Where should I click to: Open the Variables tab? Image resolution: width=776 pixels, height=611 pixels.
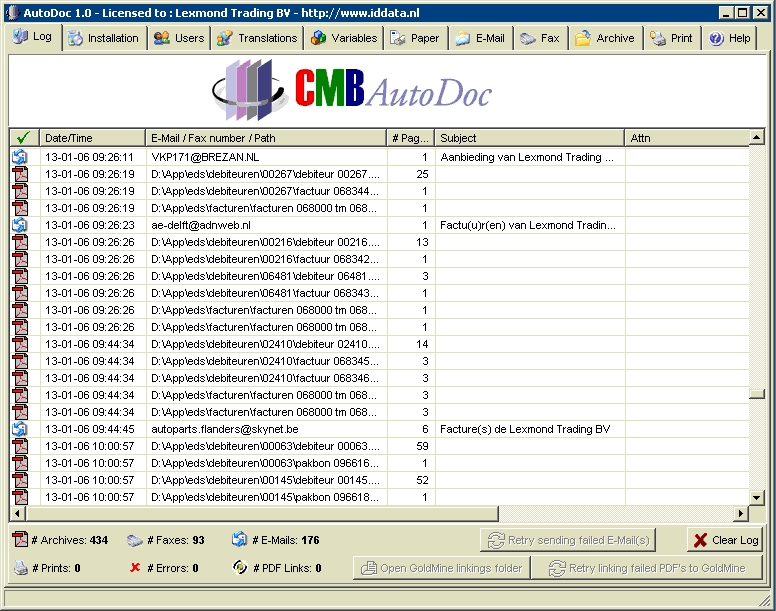coord(344,39)
